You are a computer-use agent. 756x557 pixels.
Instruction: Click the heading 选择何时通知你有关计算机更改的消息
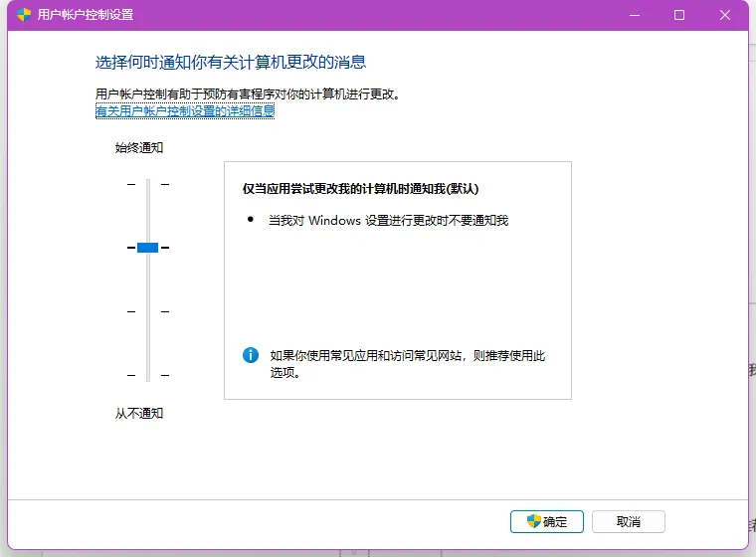coord(231,63)
